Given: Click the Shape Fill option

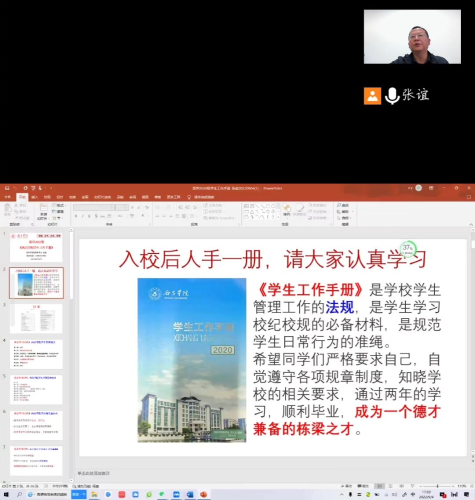Looking at the screenshot, I should coord(317,205).
